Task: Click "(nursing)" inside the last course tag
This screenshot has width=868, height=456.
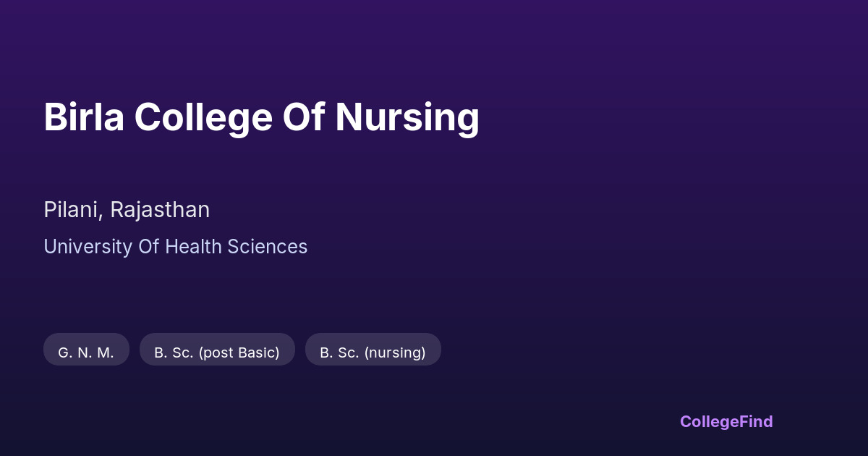Action: click(395, 352)
